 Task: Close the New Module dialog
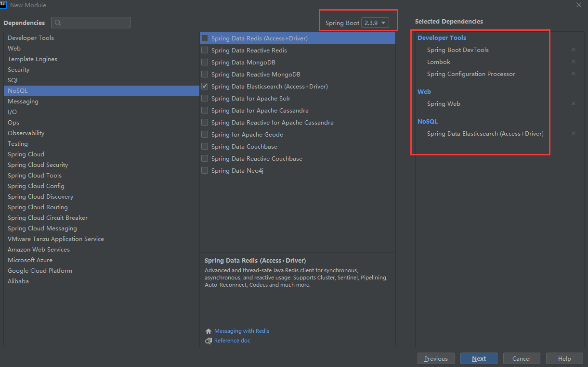pyautogui.click(x=578, y=5)
